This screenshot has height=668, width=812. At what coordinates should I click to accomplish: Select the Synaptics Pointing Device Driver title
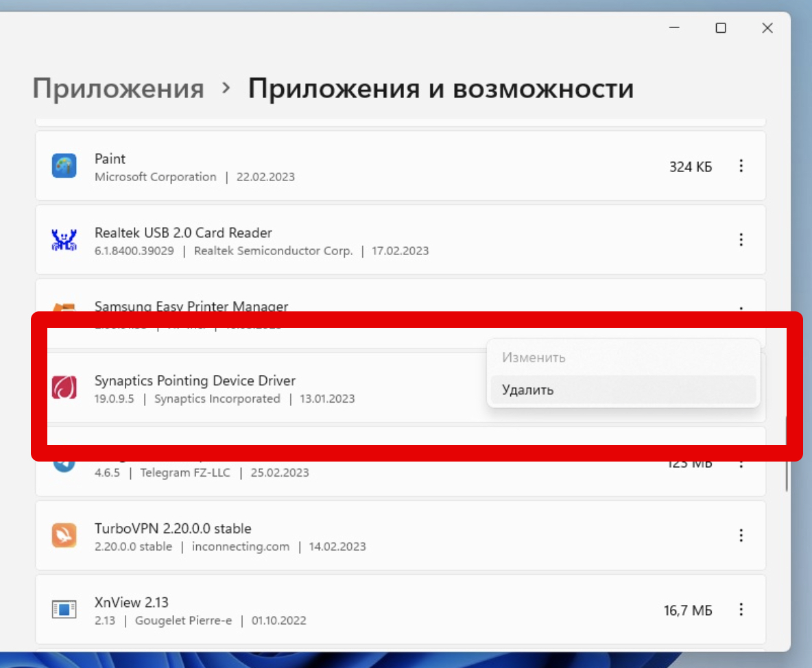pos(195,381)
